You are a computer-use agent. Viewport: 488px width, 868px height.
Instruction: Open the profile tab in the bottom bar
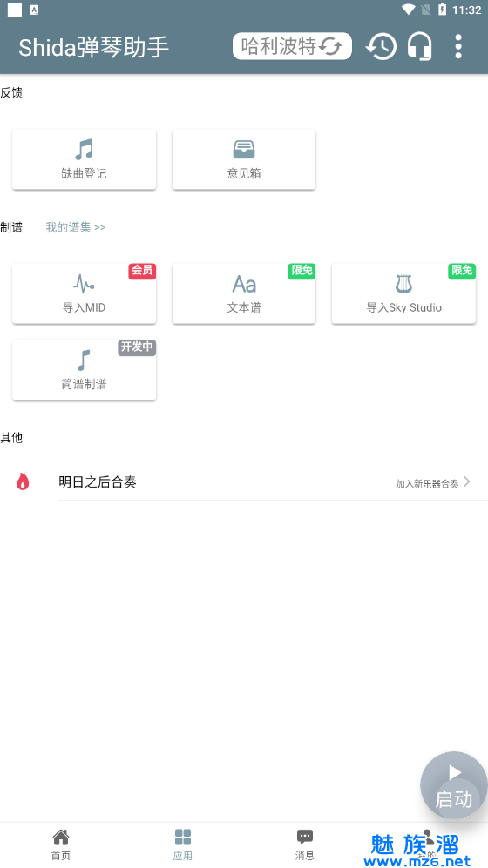tap(427, 844)
